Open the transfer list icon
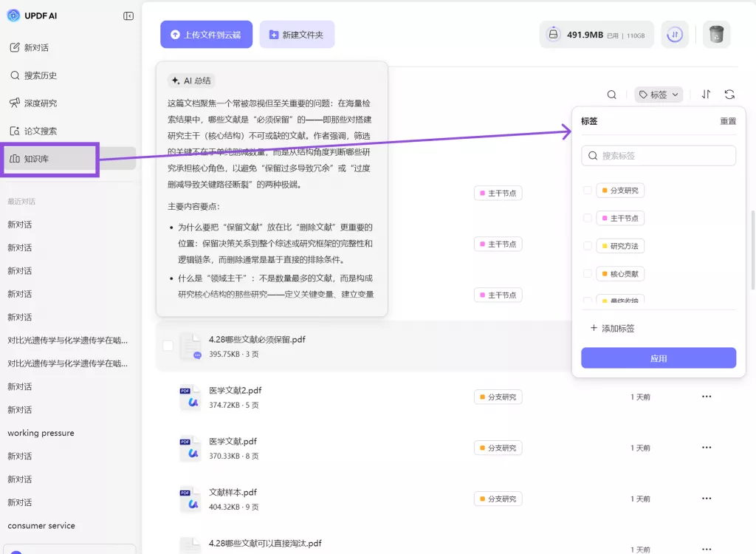Viewport: 756px width, 554px height. pos(675,34)
